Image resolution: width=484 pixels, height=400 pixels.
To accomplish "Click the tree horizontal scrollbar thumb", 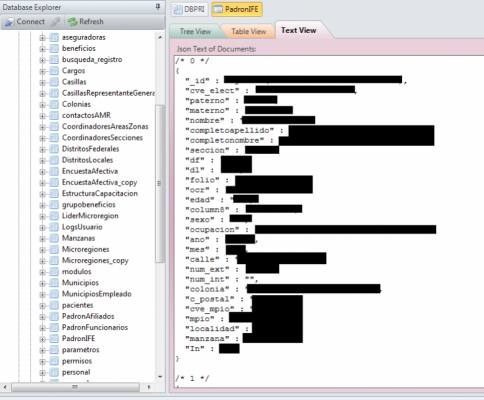I will click(x=75, y=387).
